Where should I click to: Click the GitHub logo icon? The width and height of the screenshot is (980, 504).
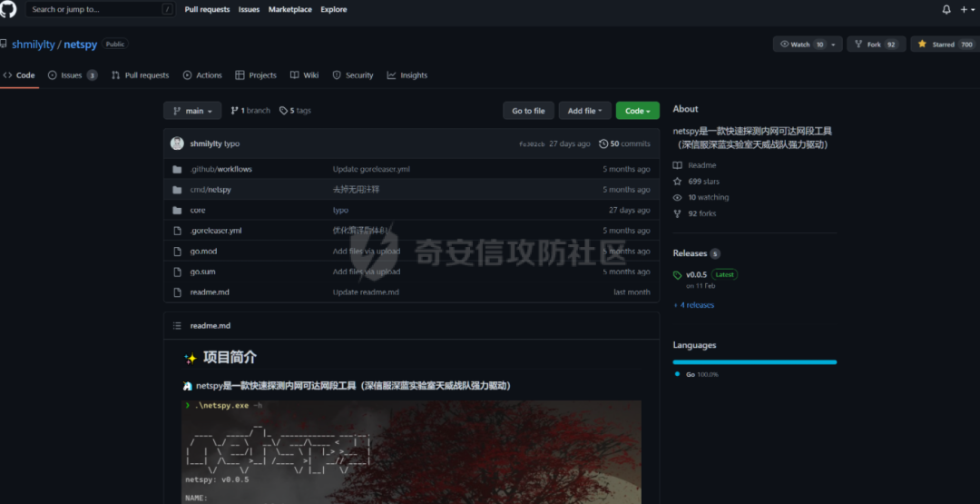(7, 9)
